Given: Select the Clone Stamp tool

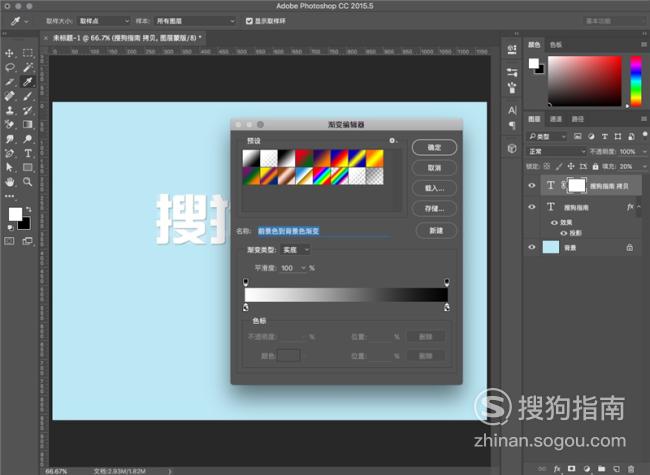Looking at the screenshot, I should click(x=9, y=110).
